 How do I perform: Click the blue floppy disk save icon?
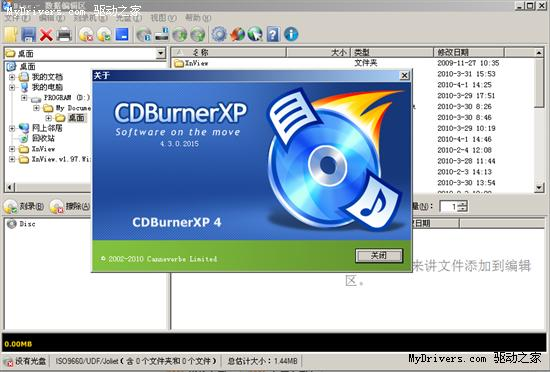(28, 35)
